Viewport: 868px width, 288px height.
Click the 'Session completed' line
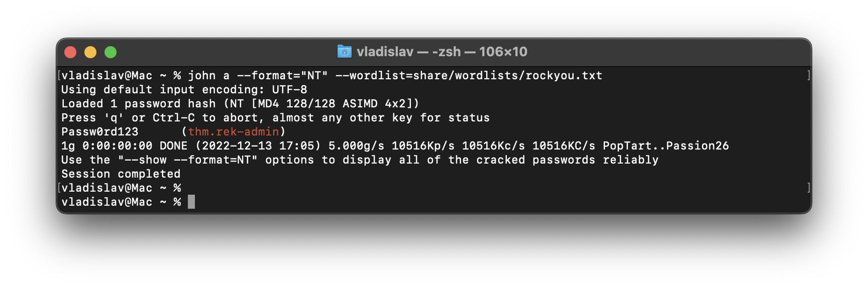click(121, 174)
